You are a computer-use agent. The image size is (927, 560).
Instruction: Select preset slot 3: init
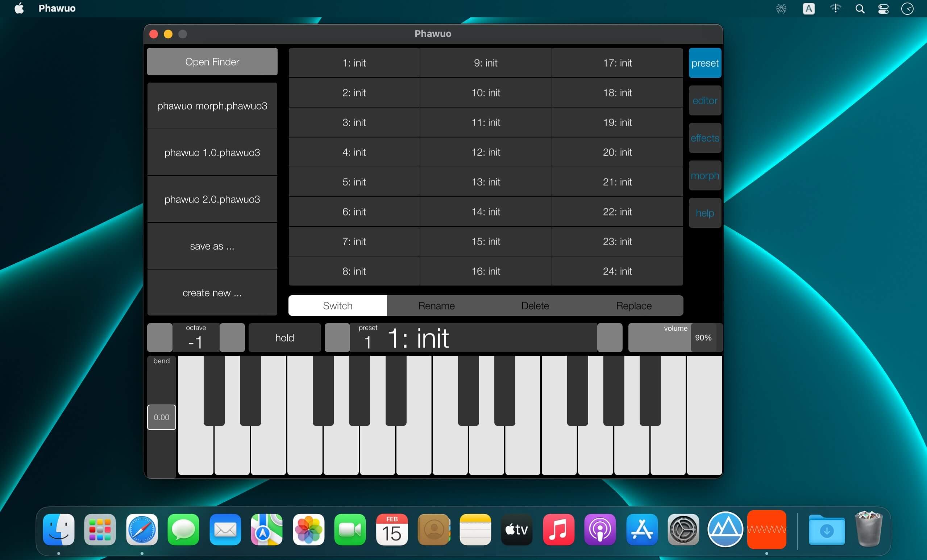point(354,122)
